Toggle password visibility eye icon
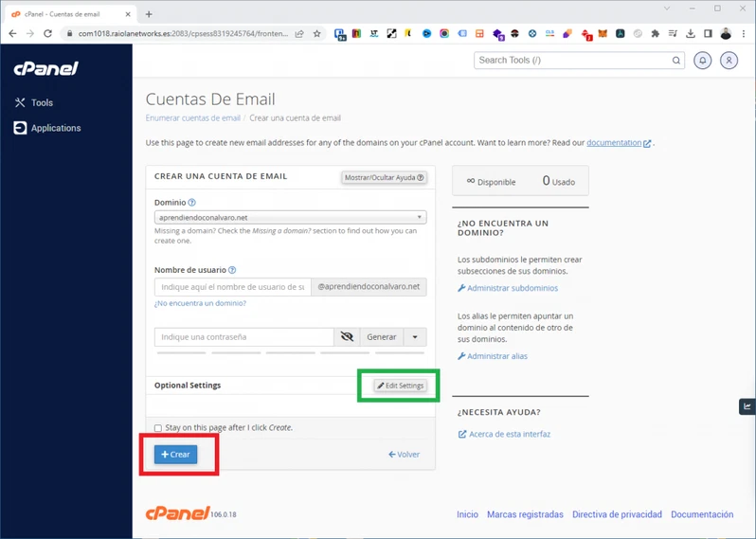The image size is (756, 539). click(x=347, y=337)
